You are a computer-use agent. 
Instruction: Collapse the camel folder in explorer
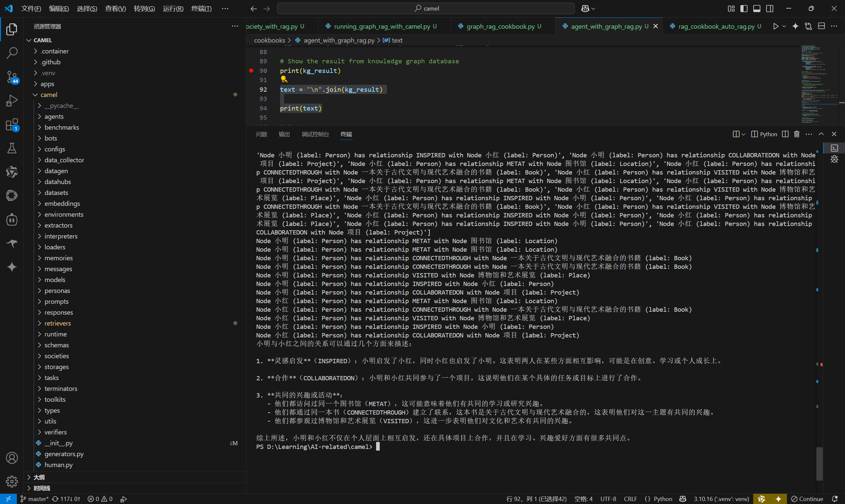point(49,95)
